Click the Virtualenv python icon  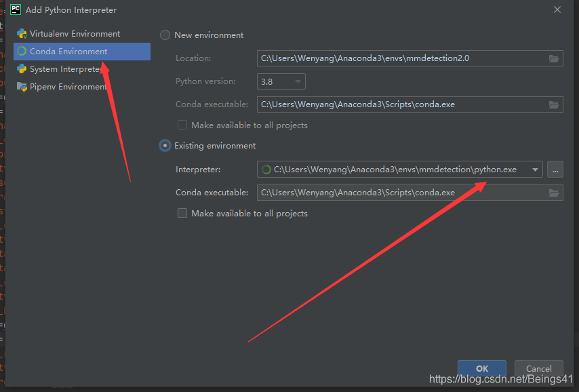pyautogui.click(x=22, y=34)
